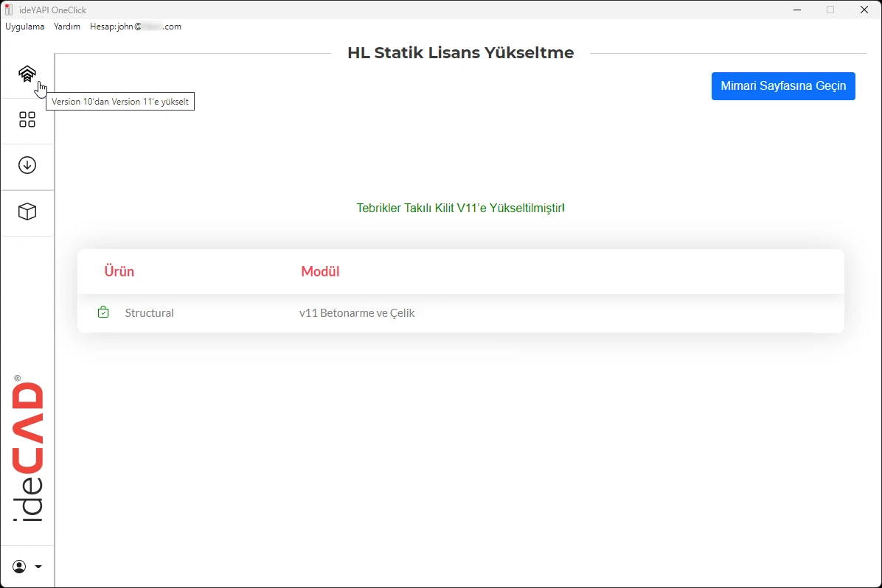Click the Modül column header
This screenshot has height=588, width=882.
point(320,271)
